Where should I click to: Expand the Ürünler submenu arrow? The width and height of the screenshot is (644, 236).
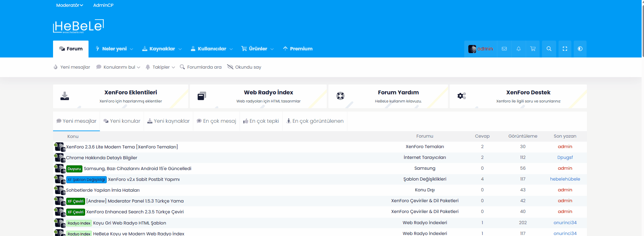[x=272, y=49]
